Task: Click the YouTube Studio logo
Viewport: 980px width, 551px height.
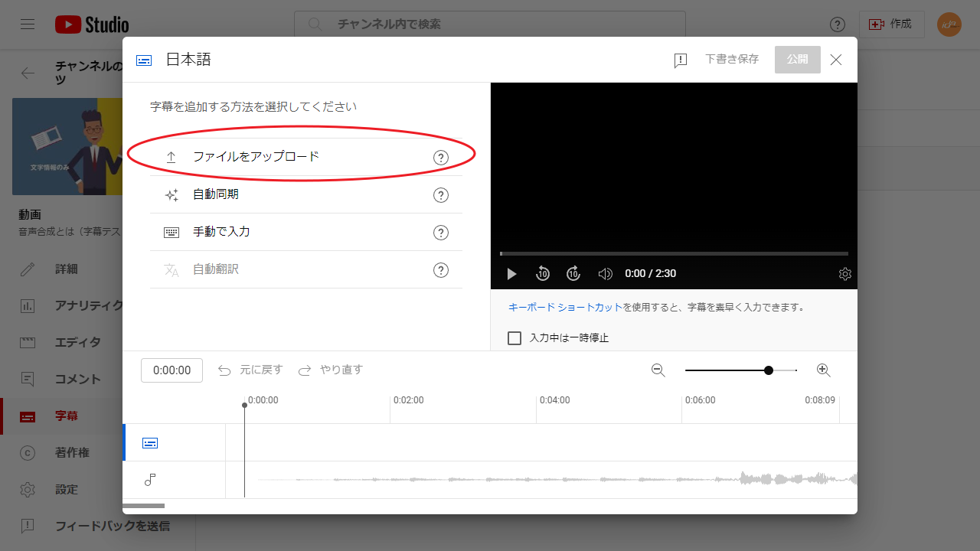Action: coord(92,24)
